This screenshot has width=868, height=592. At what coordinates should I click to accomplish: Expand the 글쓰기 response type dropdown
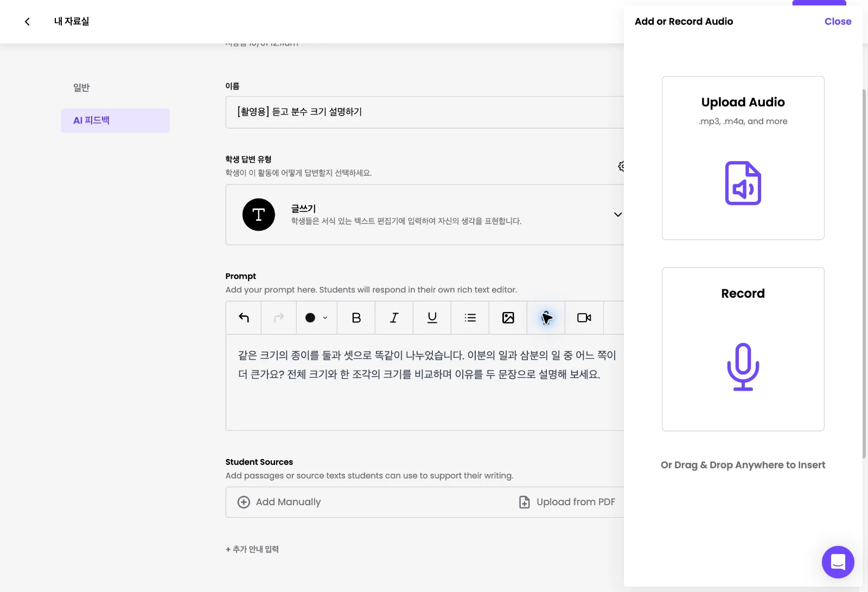point(618,214)
